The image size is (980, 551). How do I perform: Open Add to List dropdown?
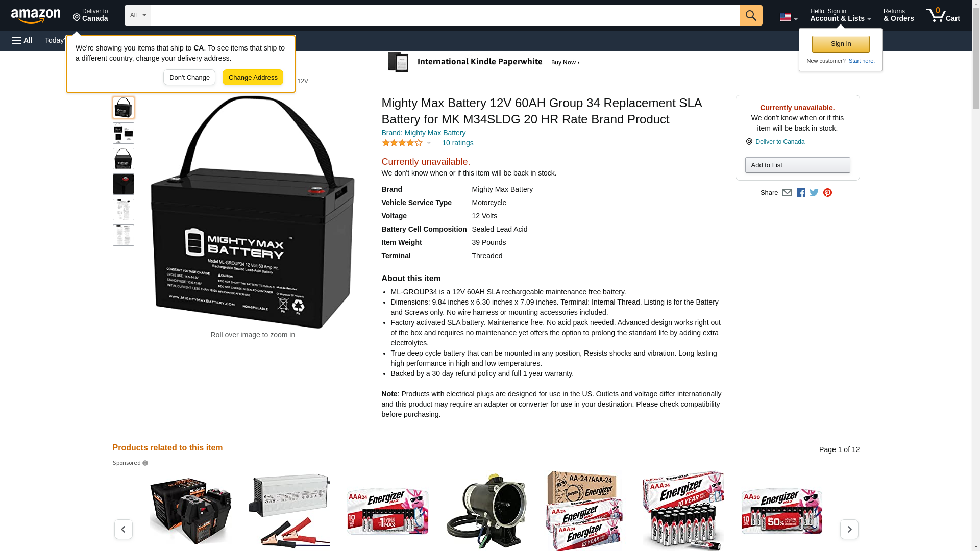point(797,165)
